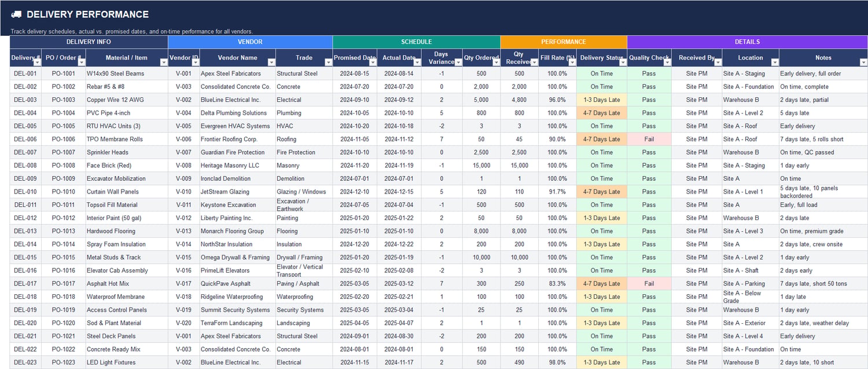This screenshot has height=369, width=868.
Task: Select the 'Omega Drywall & Framing' cell
Action: tap(237, 257)
